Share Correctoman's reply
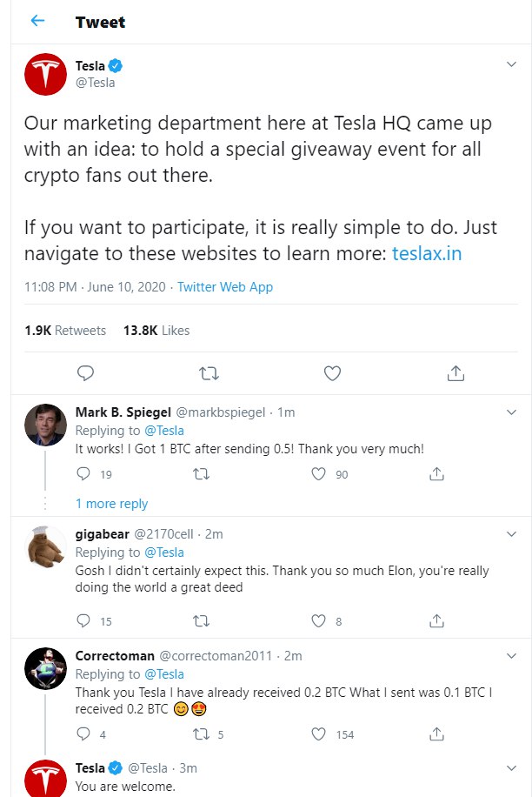 [436, 734]
